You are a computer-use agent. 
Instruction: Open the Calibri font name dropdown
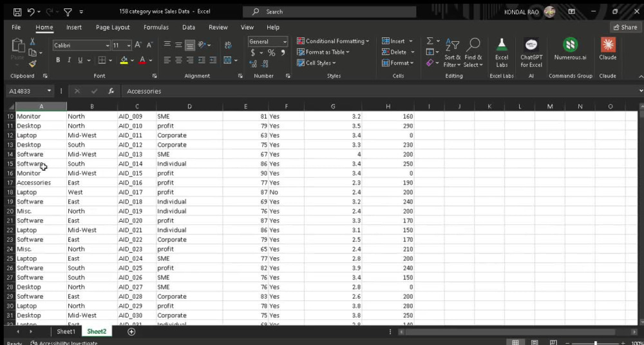(108, 46)
